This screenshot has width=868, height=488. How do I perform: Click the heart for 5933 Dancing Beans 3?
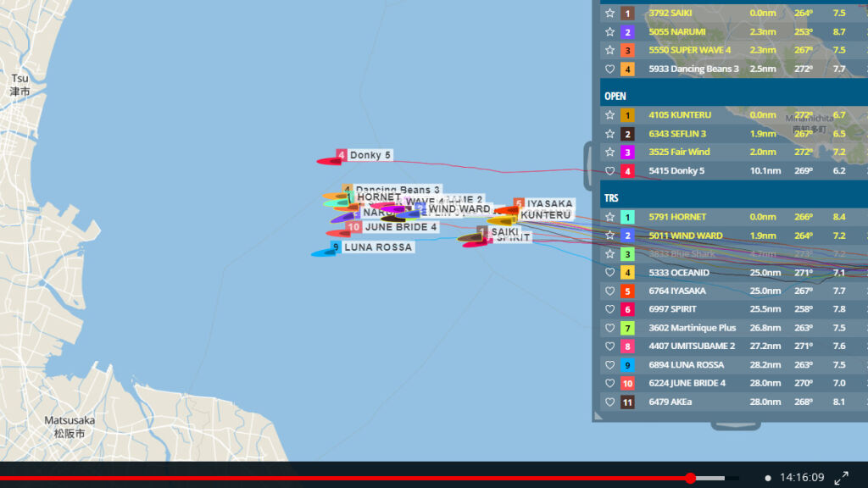(x=609, y=69)
